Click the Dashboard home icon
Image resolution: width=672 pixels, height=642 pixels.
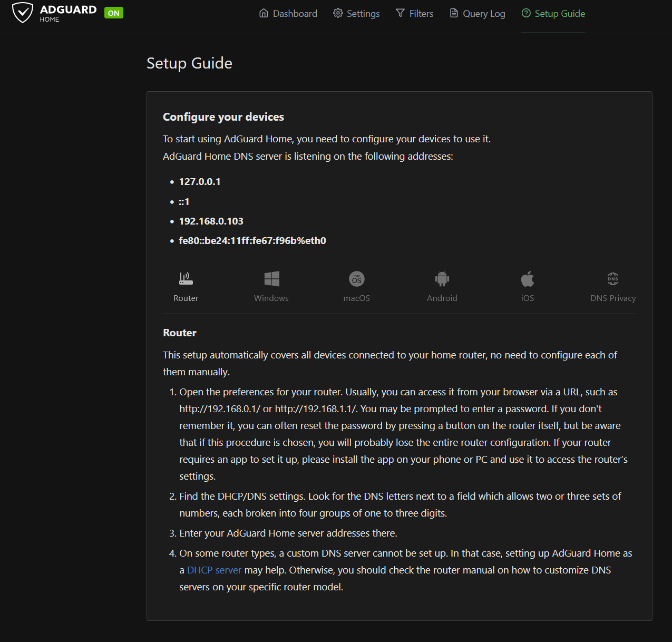tap(264, 13)
